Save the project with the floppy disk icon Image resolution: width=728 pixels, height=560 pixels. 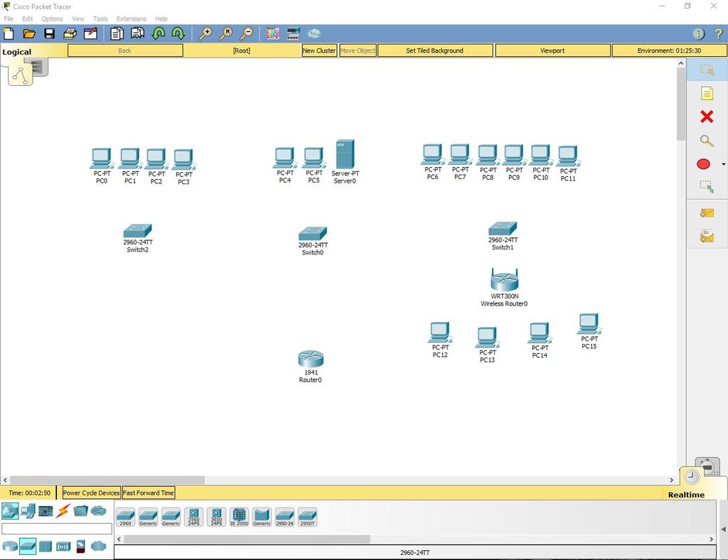click(49, 33)
